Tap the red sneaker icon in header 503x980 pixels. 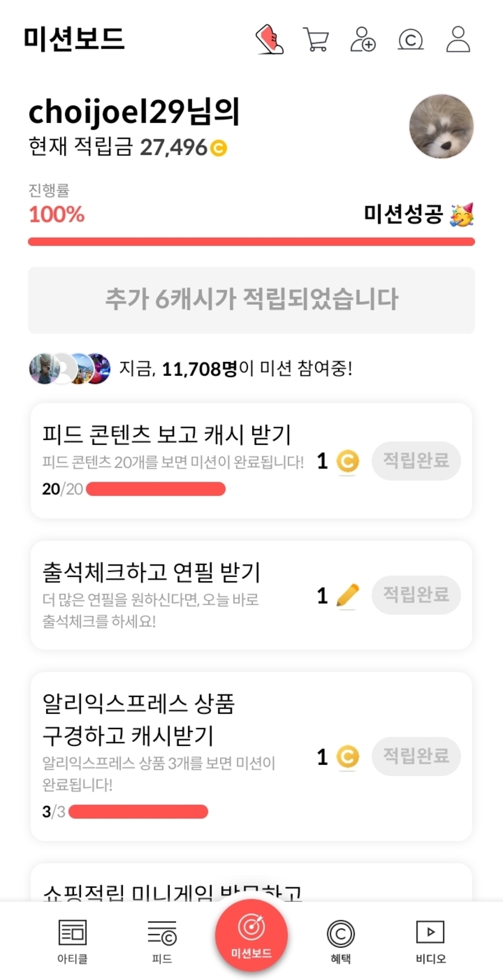point(270,39)
